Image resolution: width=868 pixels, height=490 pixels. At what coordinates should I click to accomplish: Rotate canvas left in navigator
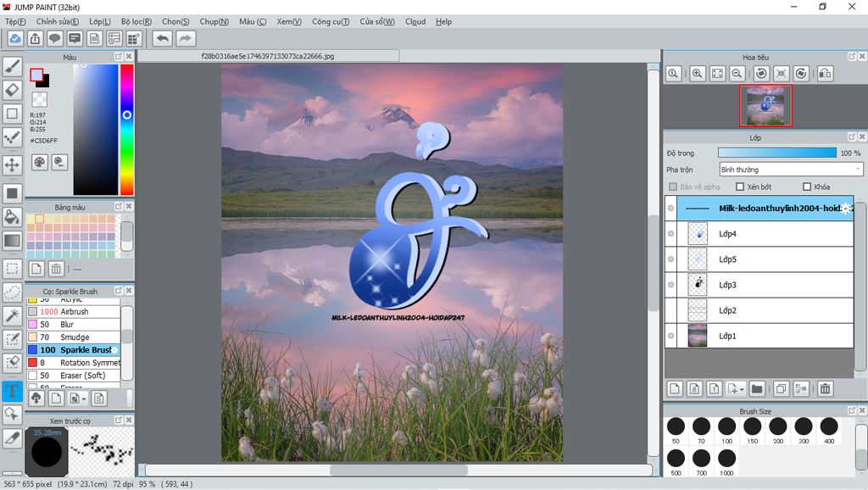click(762, 73)
